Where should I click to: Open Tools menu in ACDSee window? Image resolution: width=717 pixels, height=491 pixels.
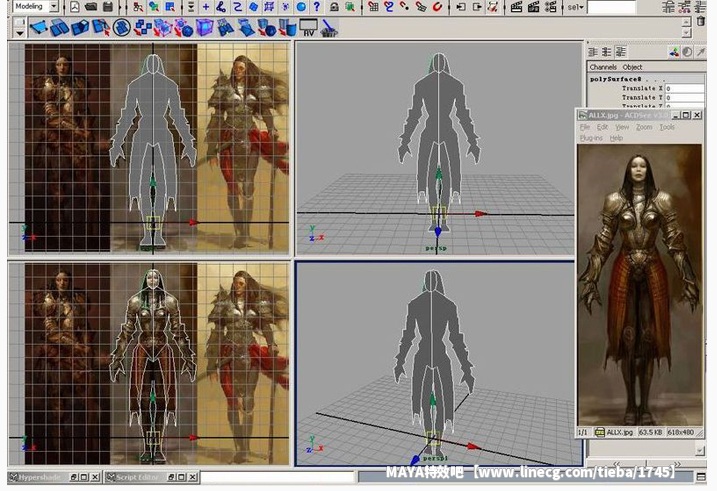[667, 127]
